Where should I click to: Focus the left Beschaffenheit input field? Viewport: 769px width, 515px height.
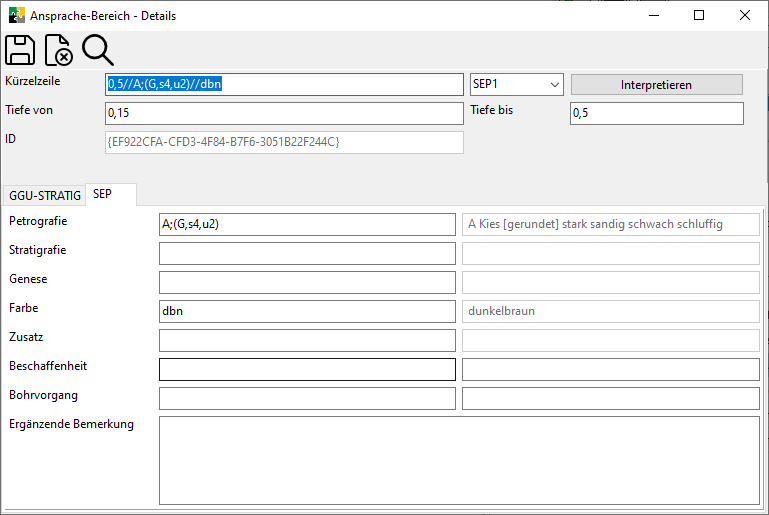[306, 369]
